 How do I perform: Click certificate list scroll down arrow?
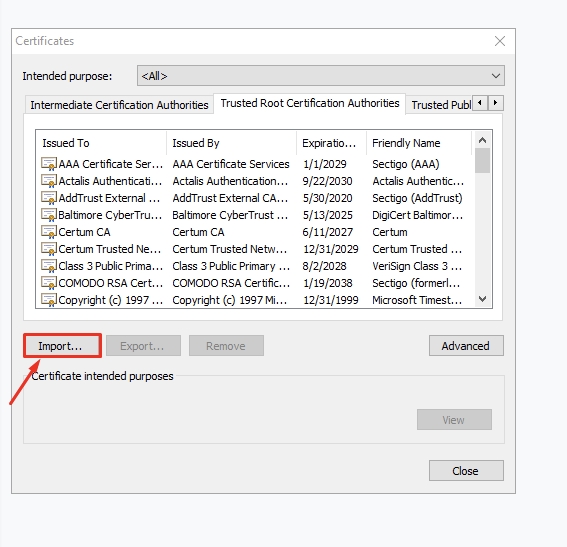click(x=482, y=299)
